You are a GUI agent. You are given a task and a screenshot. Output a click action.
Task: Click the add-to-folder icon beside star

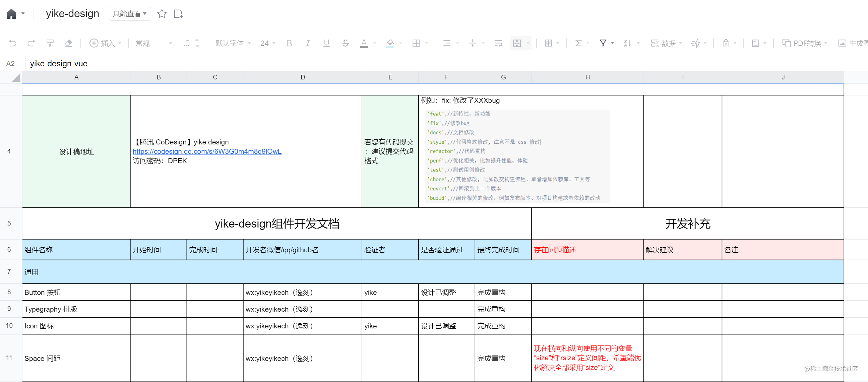(178, 14)
